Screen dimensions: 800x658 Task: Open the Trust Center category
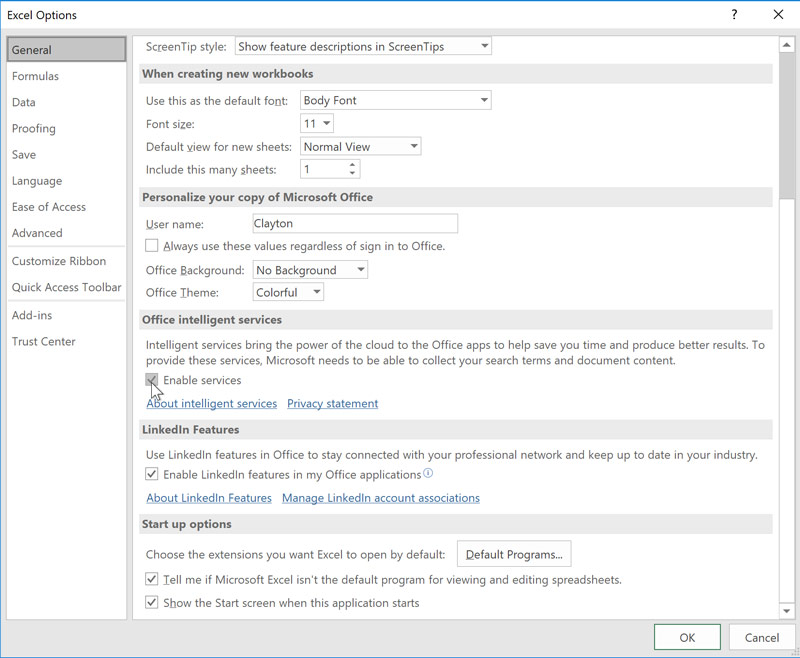coord(66,341)
